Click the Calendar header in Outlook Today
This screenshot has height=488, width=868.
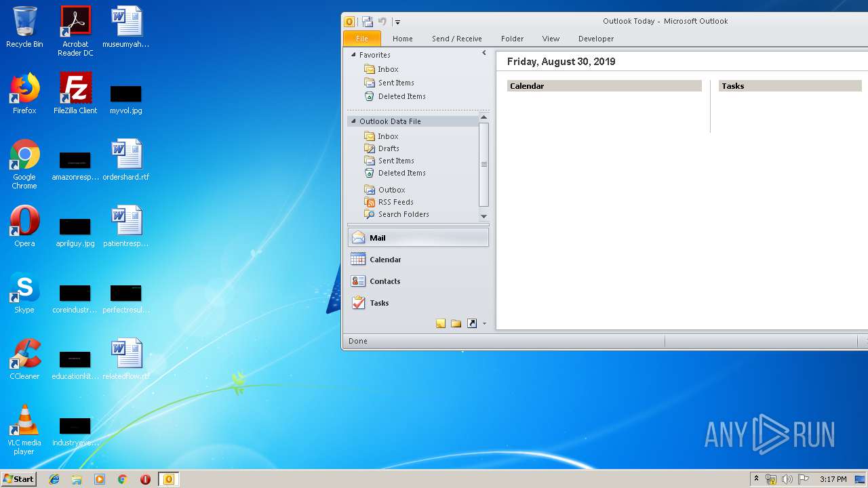pos(604,86)
